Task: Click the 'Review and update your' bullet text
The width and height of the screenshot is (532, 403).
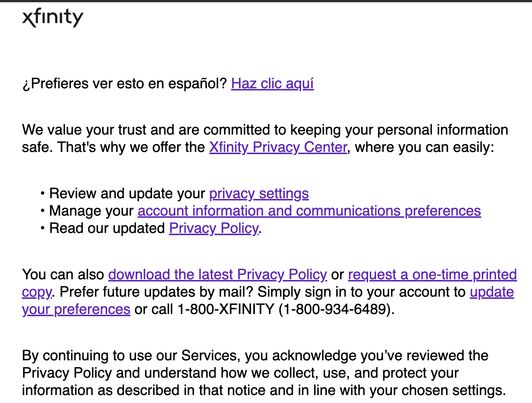Action: (127, 194)
